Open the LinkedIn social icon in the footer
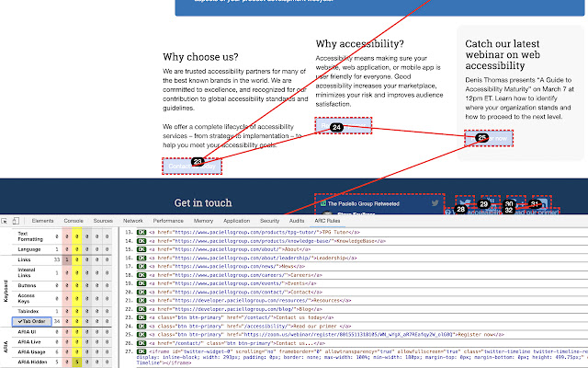This screenshot has width=588, height=368. [x=541, y=202]
